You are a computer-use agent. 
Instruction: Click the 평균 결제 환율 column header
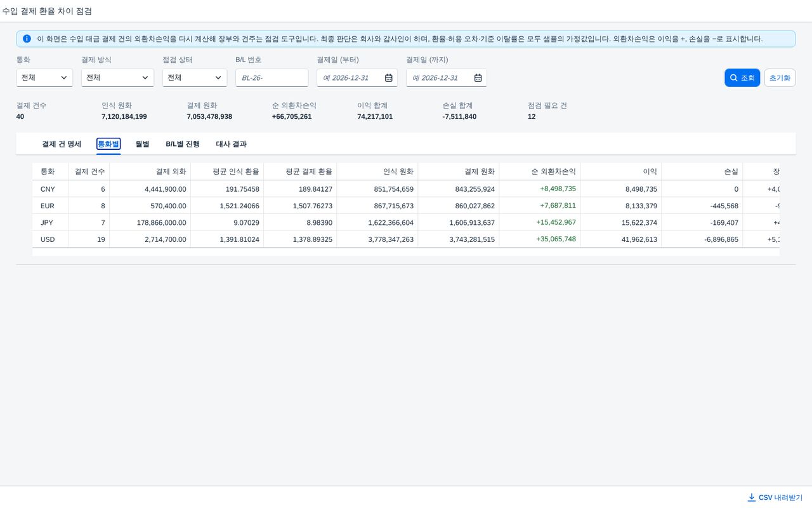click(x=300, y=171)
